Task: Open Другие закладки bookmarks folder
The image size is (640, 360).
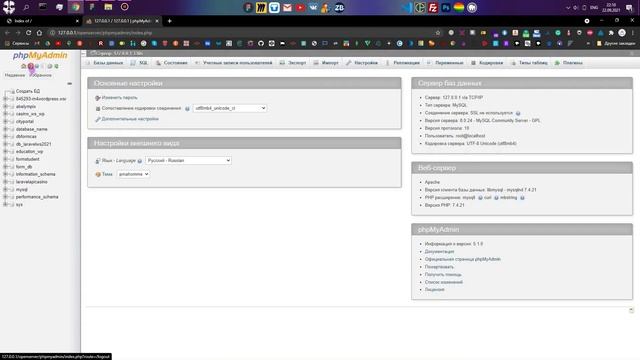Action: (x=616, y=43)
